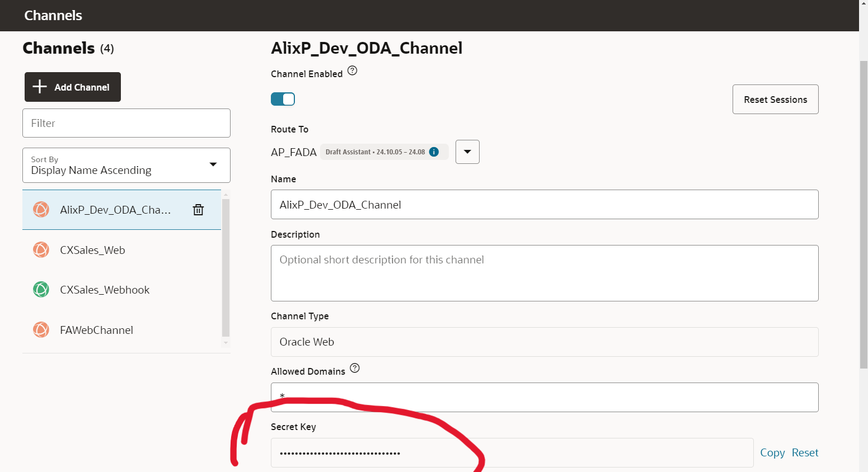Click the channel list scrollbar

tap(226, 268)
